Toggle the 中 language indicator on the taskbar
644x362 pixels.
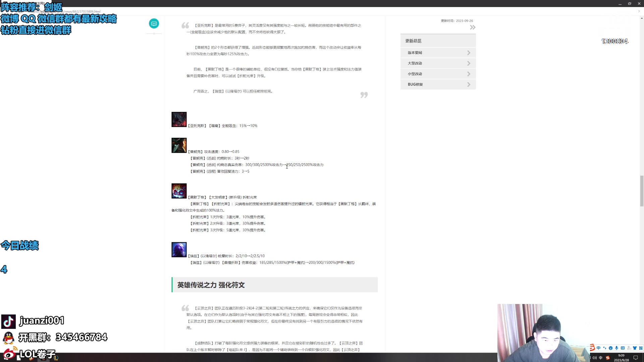600,358
